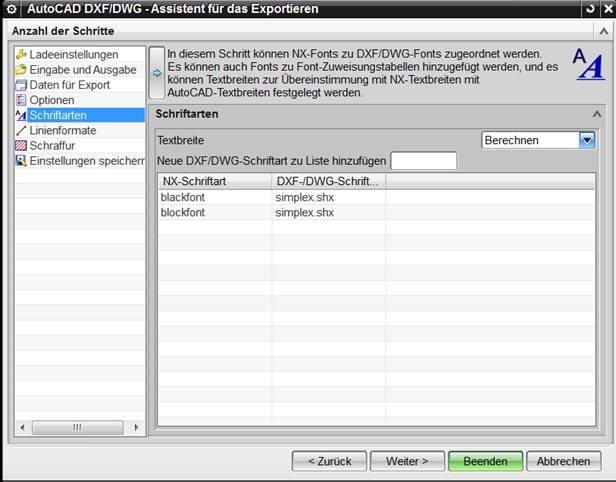Click the Einstellungen speichern icon
This screenshot has width=616, height=482.
[x=21, y=161]
